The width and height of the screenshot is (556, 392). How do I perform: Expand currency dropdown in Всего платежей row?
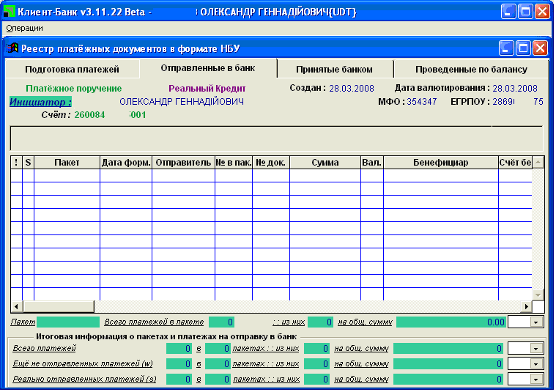(x=536, y=349)
